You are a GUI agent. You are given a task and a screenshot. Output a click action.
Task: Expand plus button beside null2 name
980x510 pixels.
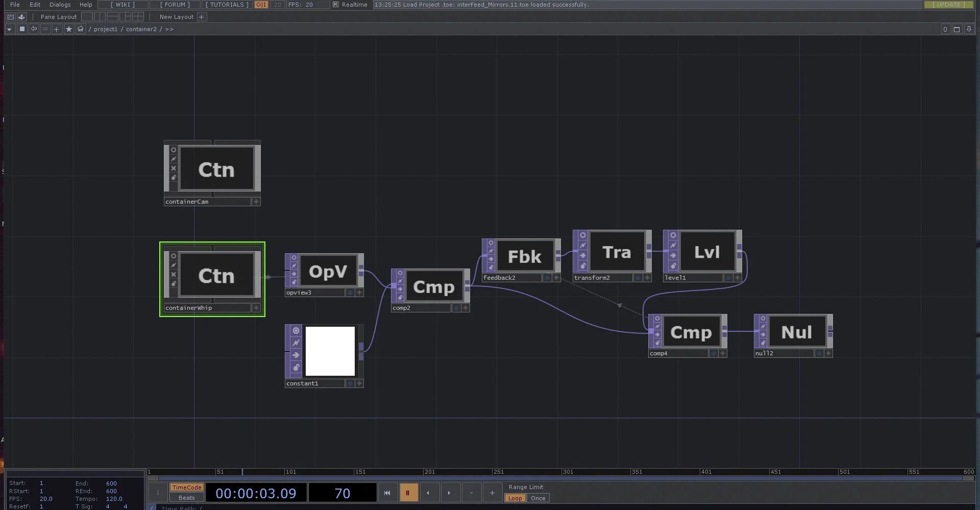(828, 353)
